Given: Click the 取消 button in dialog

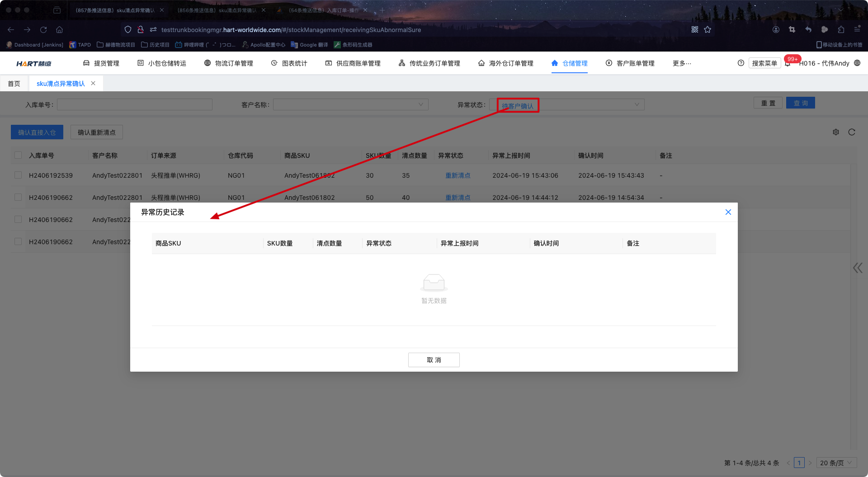Looking at the screenshot, I should coord(434,360).
